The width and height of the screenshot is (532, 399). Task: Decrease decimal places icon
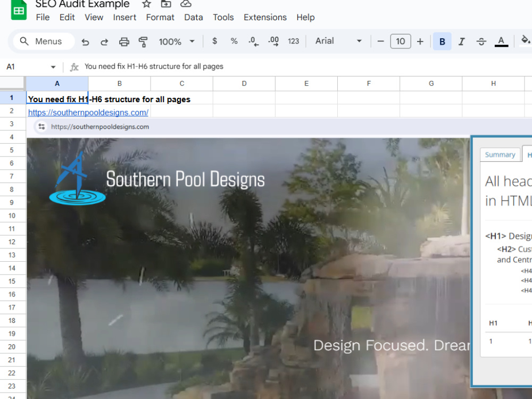(253, 41)
